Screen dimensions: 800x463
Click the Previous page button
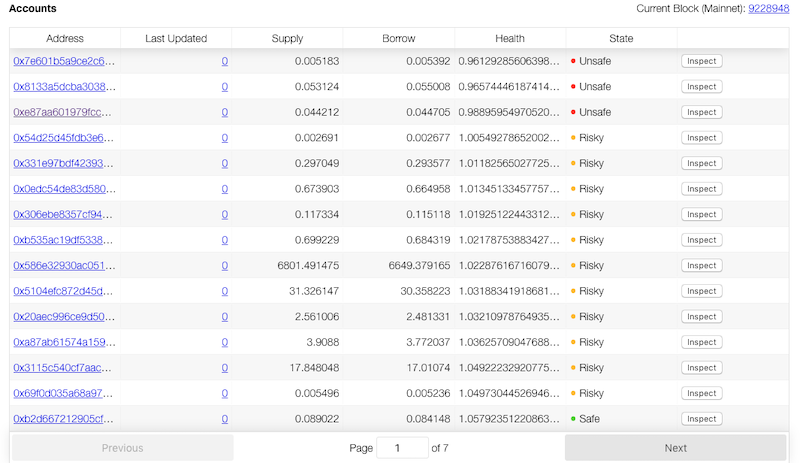[122, 448]
